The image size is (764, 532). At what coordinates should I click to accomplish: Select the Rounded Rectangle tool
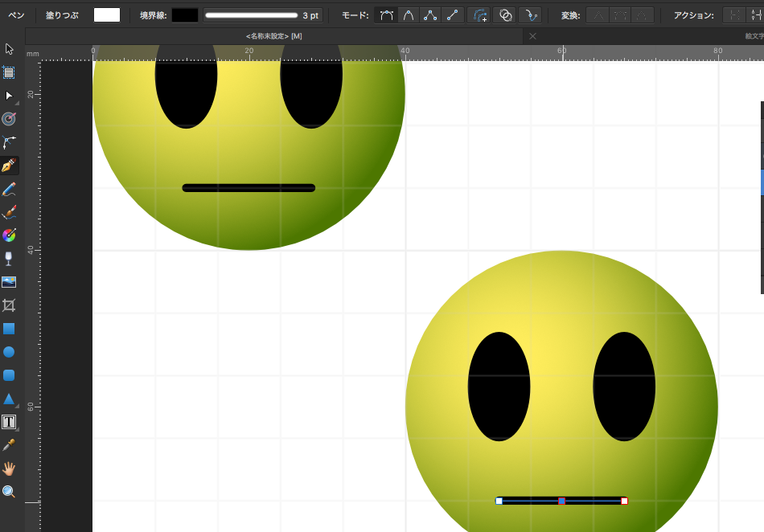[9, 375]
